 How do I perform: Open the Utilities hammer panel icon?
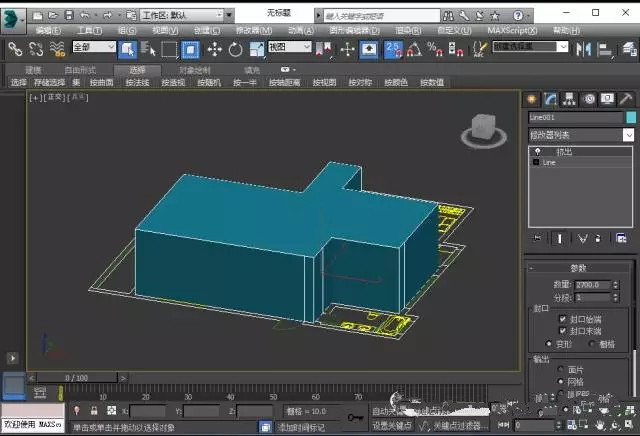point(626,99)
